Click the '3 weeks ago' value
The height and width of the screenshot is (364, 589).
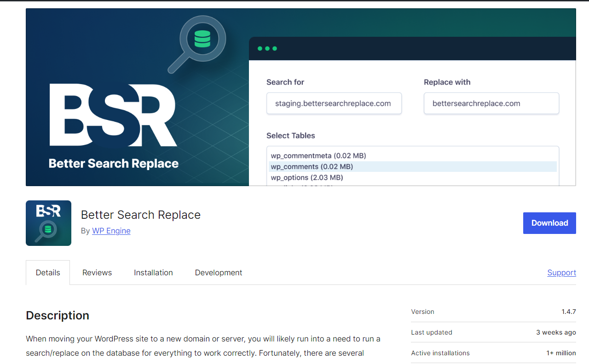pos(556,332)
